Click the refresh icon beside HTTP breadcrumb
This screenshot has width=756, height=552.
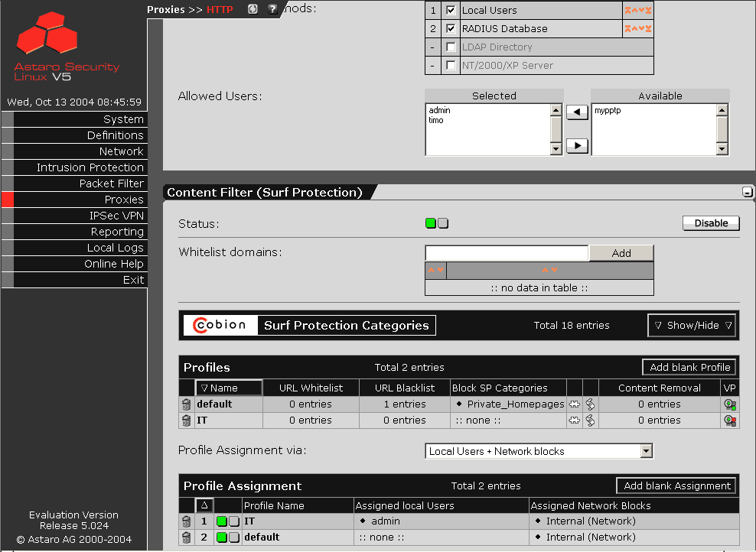253,9
